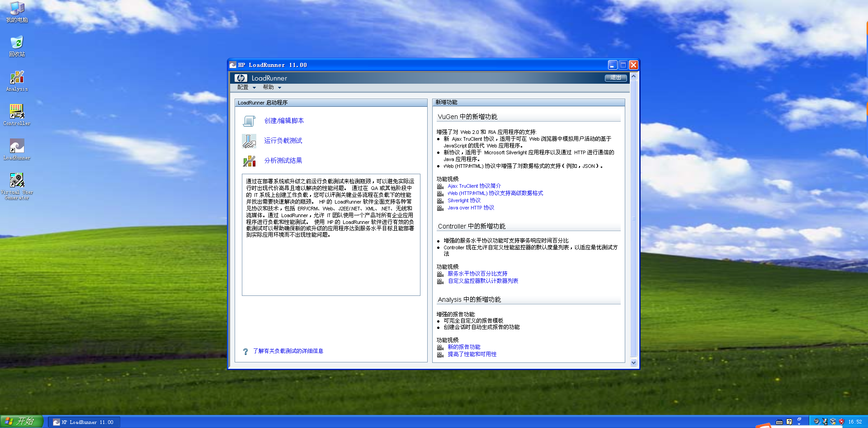Open the Silverlight 协议 video link
Image resolution: width=868 pixels, height=428 pixels.
coord(464,200)
